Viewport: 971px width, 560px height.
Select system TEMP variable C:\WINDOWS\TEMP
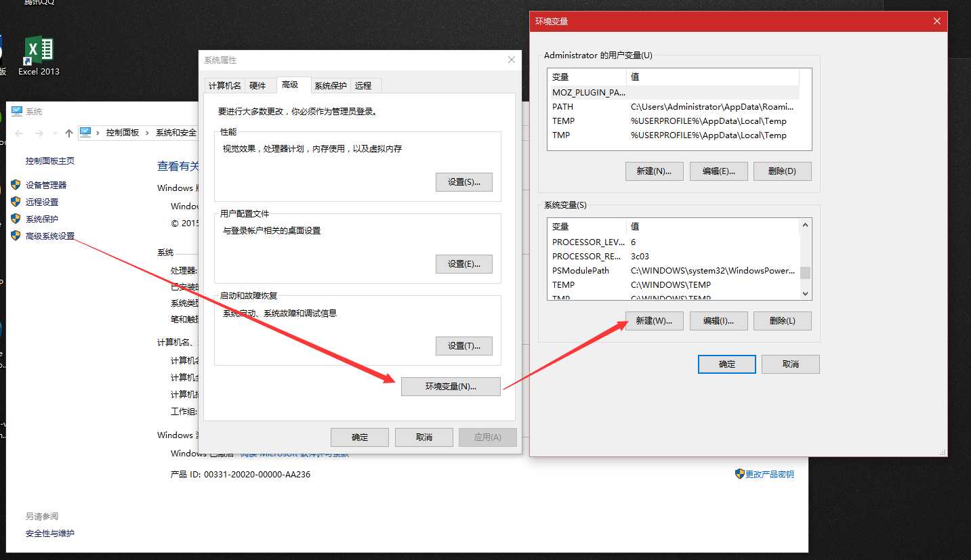click(x=674, y=284)
